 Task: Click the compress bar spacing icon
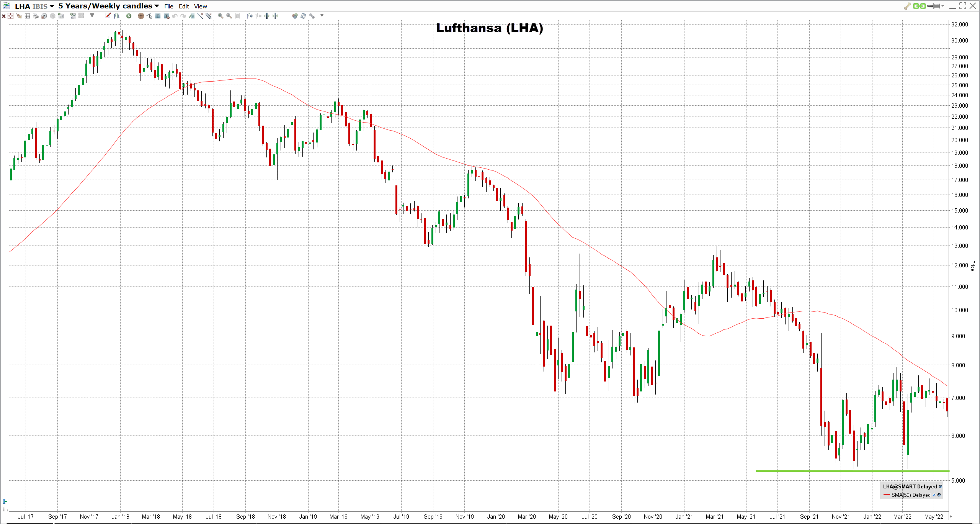tap(275, 16)
